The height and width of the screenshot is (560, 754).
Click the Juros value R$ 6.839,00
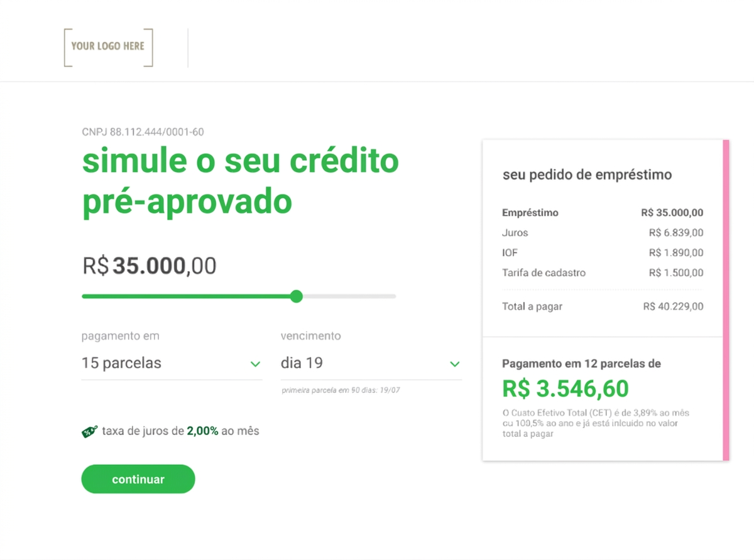coord(676,232)
